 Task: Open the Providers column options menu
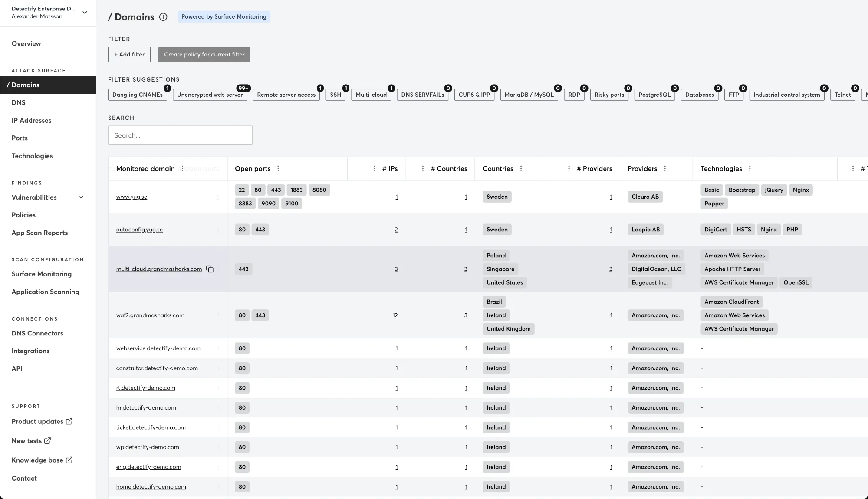[664, 169]
